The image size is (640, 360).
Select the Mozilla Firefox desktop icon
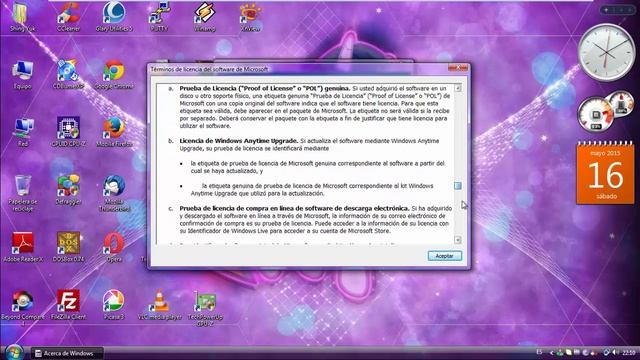(x=114, y=132)
